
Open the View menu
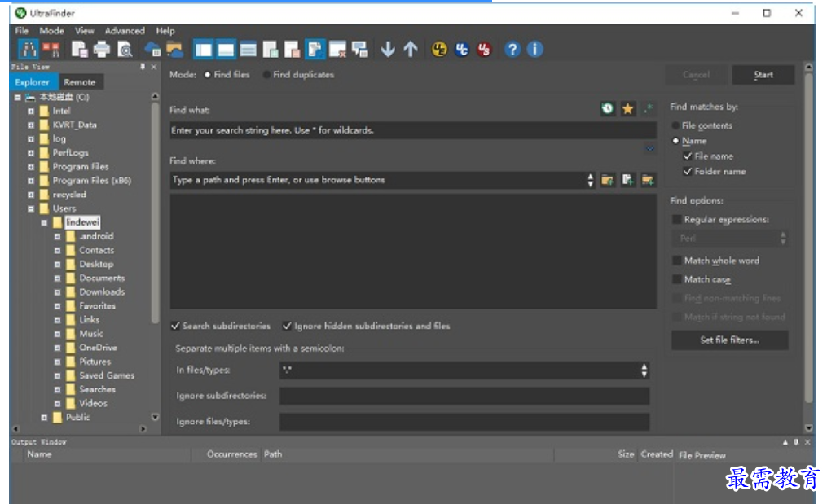(x=85, y=31)
